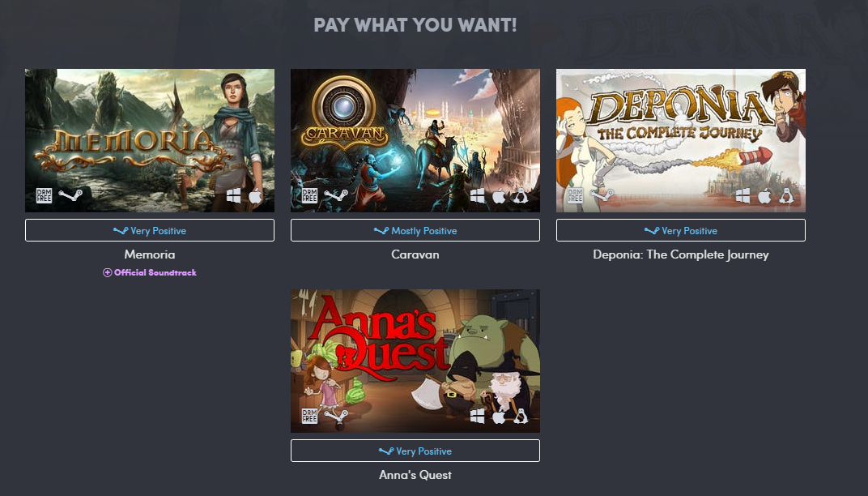The width and height of the screenshot is (868, 496).
Task: Open Deponia's Very Positive Steam rating
Action: coord(681,230)
